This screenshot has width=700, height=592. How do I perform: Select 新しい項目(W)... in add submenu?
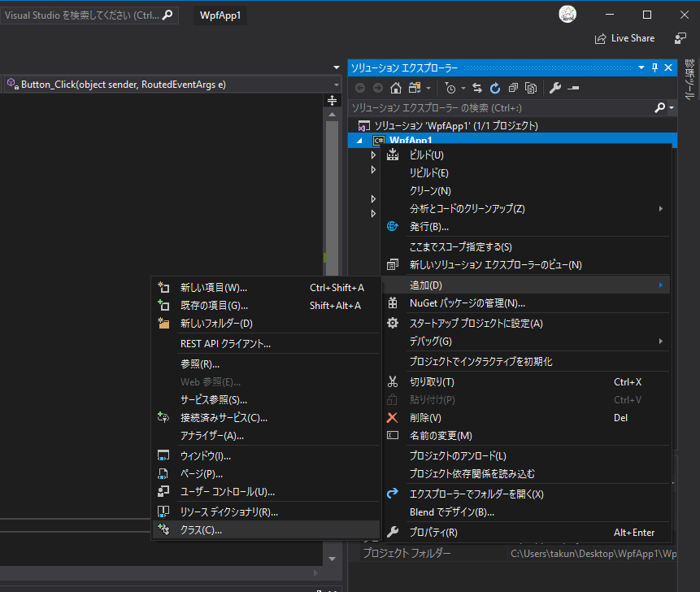pyautogui.click(x=266, y=288)
